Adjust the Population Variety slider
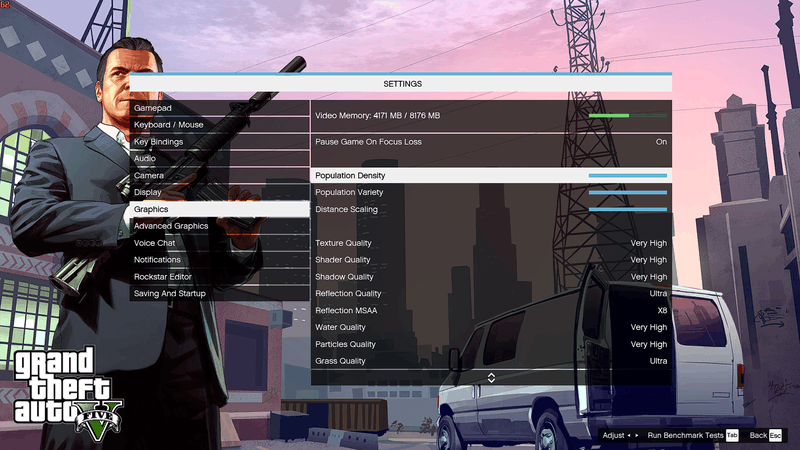Viewport: 800px width, 450px height. pyautogui.click(x=628, y=192)
